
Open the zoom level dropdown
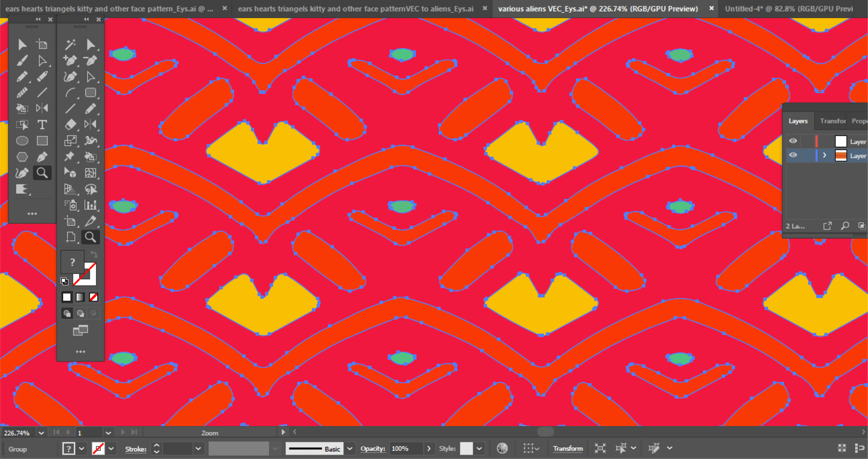[41, 432]
